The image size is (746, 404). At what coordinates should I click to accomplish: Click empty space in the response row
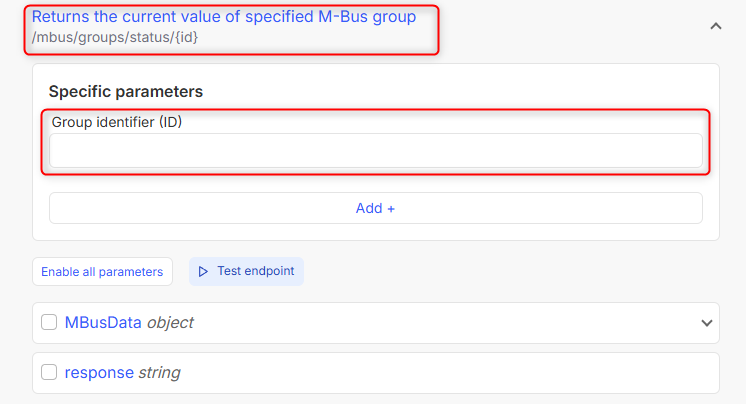click(450, 373)
